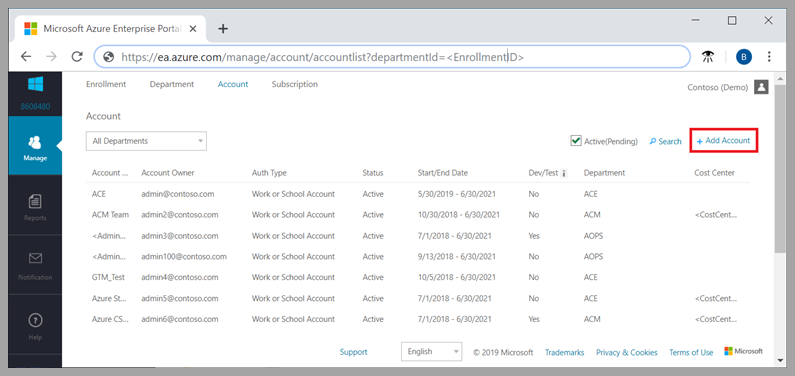The image size is (795, 376).
Task: Switch to the Enrollment tab
Action: [106, 84]
